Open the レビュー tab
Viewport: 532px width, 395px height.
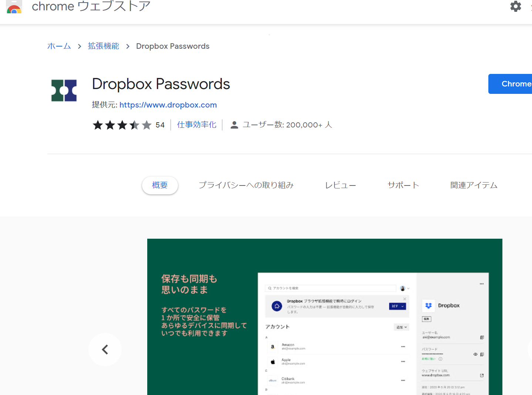point(340,185)
